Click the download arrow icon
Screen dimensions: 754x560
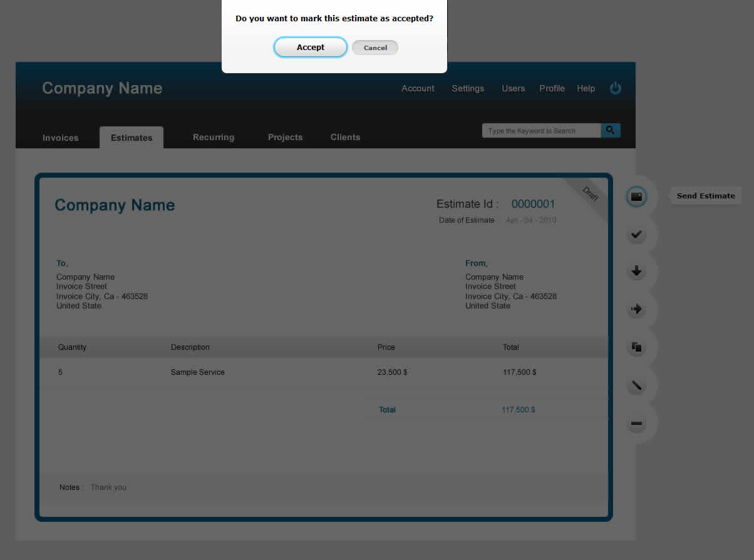pyautogui.click(x=636, y=272)
